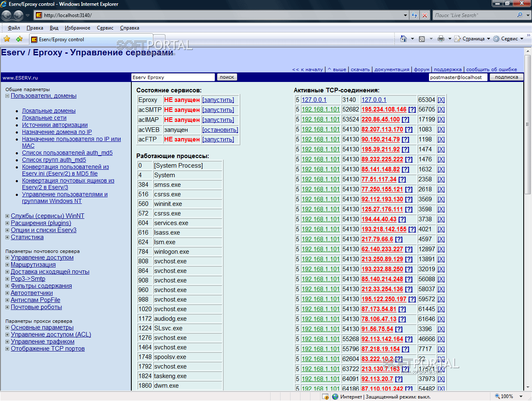Click the postmaster@localhost email field
The width and height of the screenshot is (532, 401).
point(458,77)
